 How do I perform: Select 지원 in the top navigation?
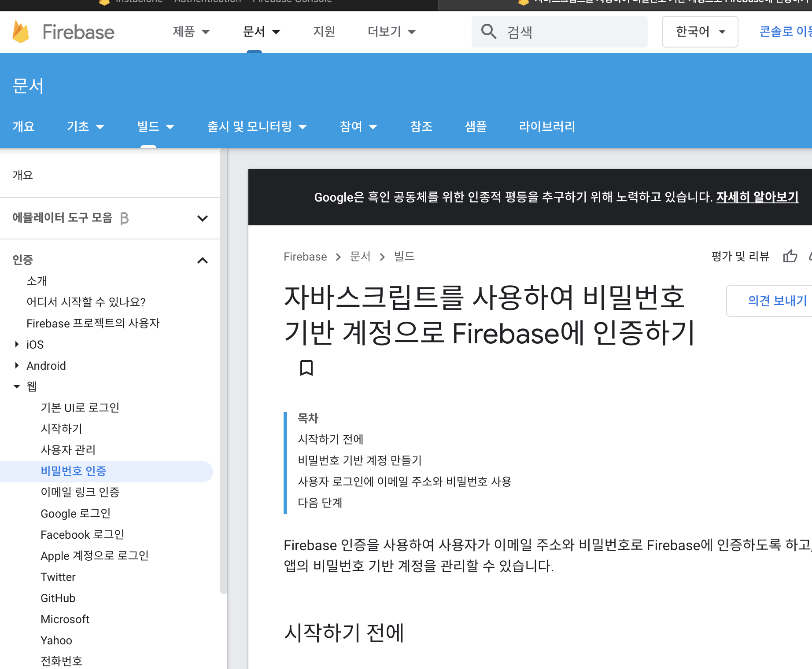pyautogui.click(x=324, y=32)
